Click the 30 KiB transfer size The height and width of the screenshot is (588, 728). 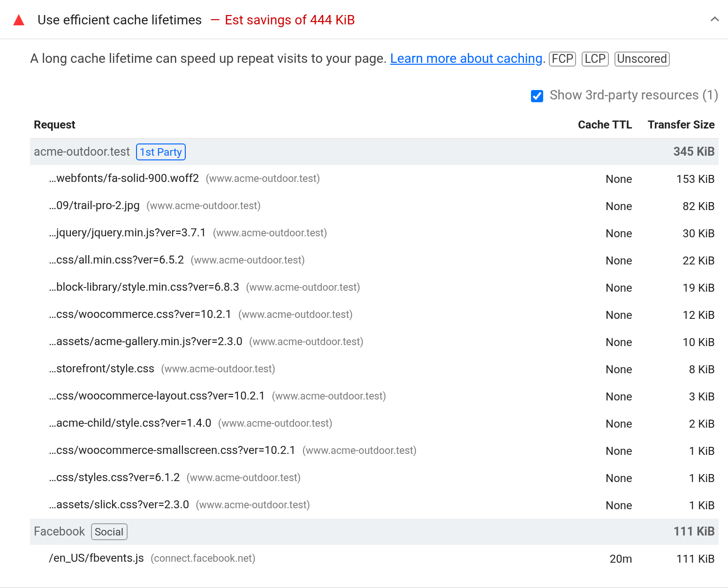tap(698, 234)
